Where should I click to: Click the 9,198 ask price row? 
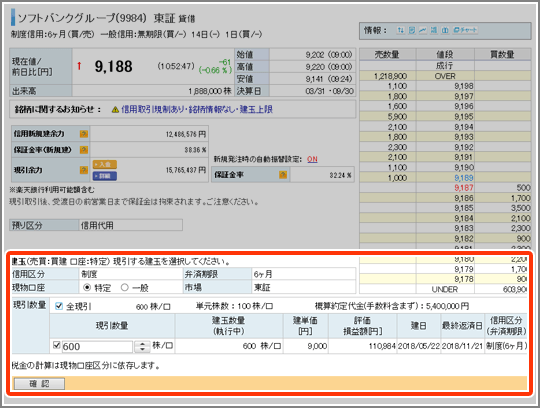pyautogui.click(x=445, y=86)
